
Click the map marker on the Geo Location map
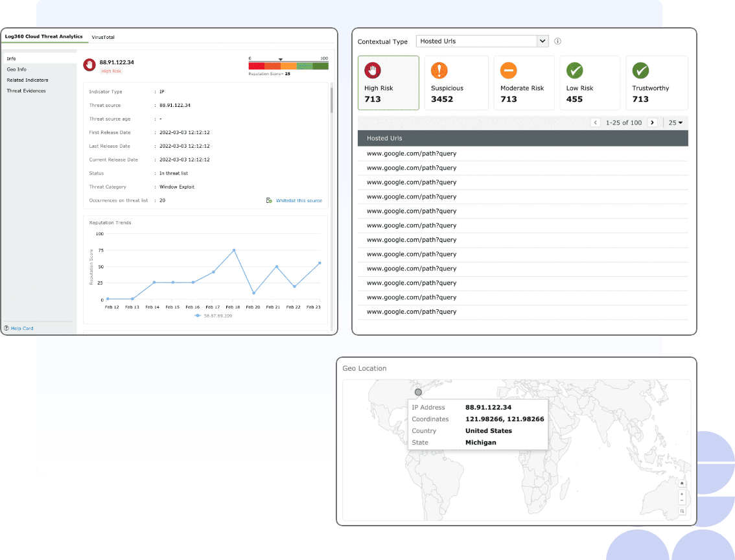click(x=418, y=391)
